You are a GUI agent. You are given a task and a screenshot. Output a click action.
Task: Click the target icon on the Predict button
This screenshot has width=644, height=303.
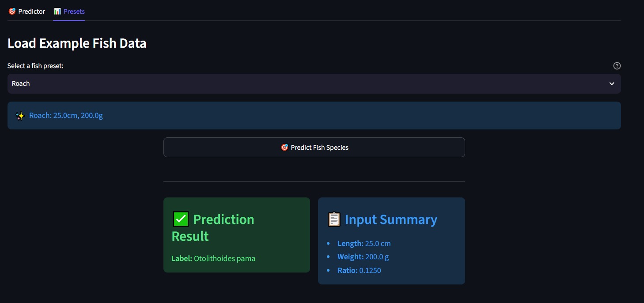(284, 148)
